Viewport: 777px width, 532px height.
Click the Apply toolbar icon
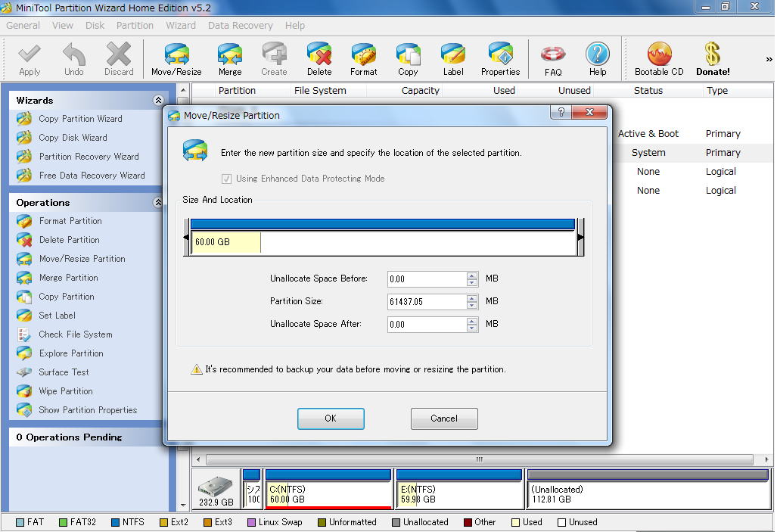click(x=30, y=59)
